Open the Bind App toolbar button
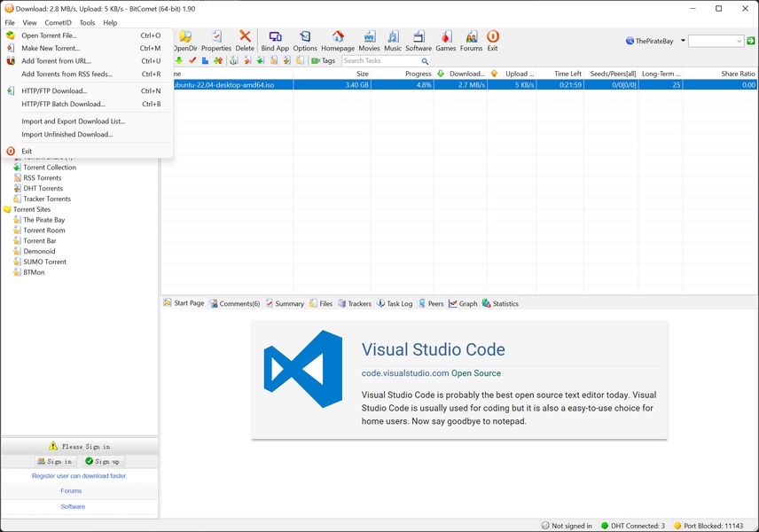 click(x=275, y=40)
